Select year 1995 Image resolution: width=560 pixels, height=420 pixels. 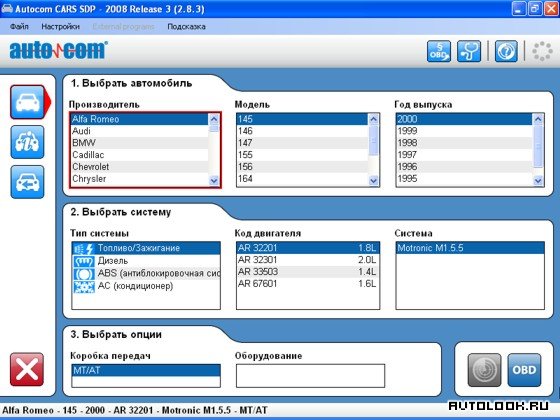point(464,179)
